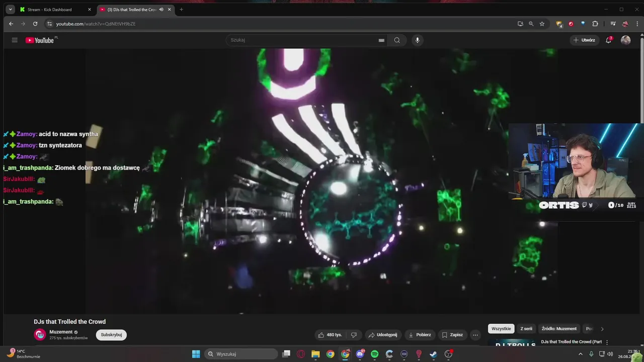Open the on-screen keyboard icon in search box
The image size is (644, 362).
pos(381,40)
